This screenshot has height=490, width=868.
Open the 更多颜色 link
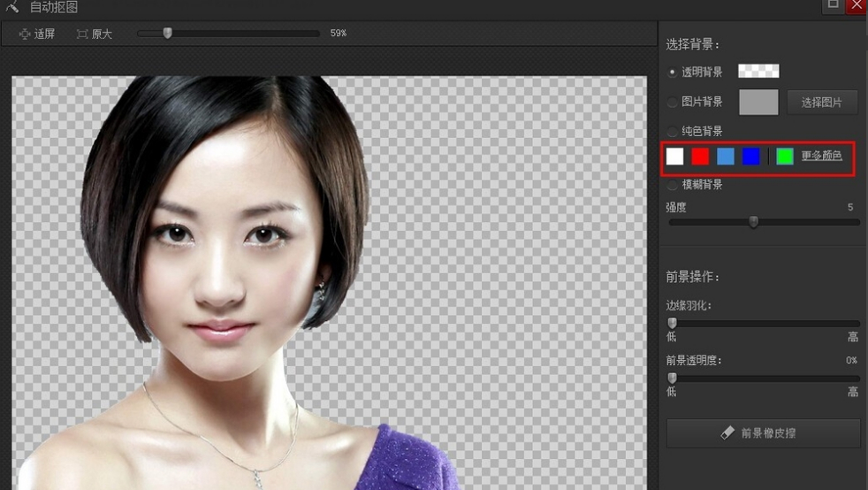[821, 156]
